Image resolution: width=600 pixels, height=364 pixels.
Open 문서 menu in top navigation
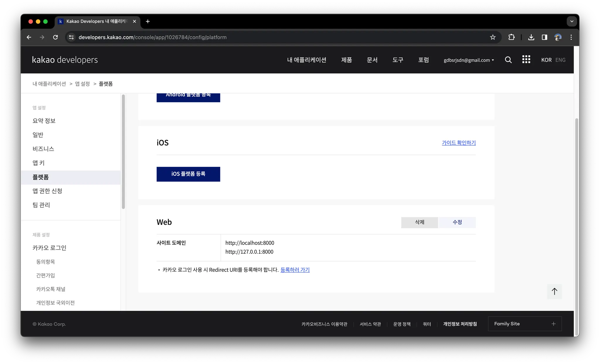point(372,60)
